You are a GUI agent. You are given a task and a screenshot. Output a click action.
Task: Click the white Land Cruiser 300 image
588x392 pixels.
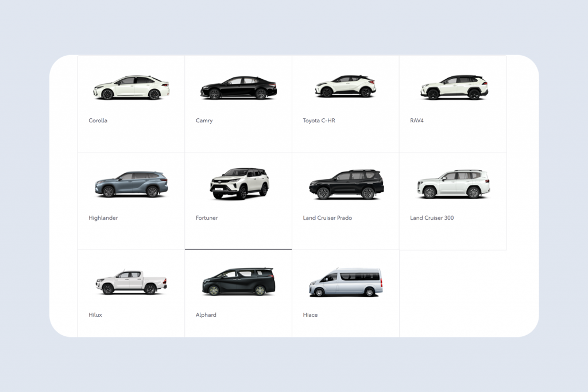pos(454,184)
